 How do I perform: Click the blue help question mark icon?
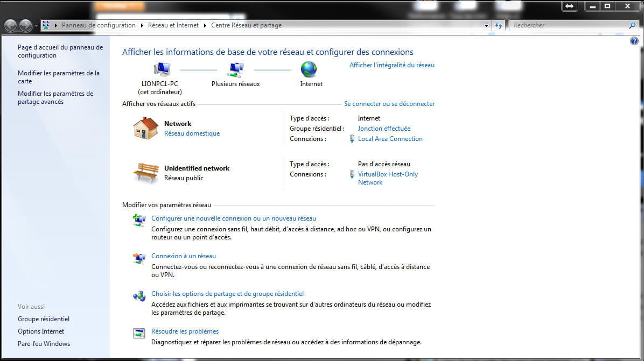tap(634, 41)
